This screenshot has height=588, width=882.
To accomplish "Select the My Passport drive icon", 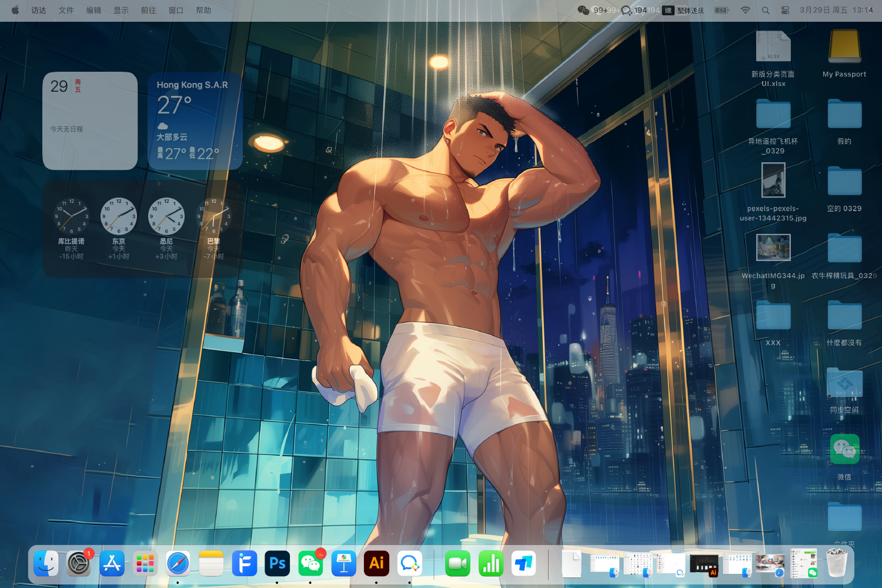I will point(844,47).
